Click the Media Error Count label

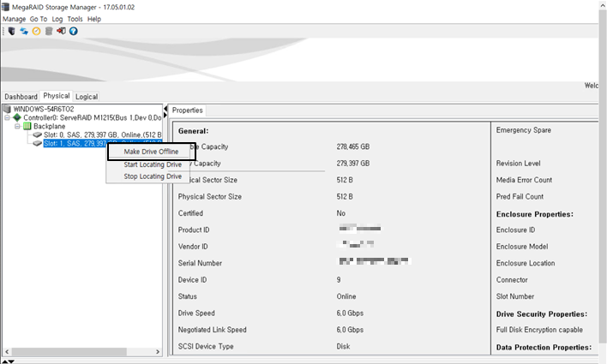point(524,180)
